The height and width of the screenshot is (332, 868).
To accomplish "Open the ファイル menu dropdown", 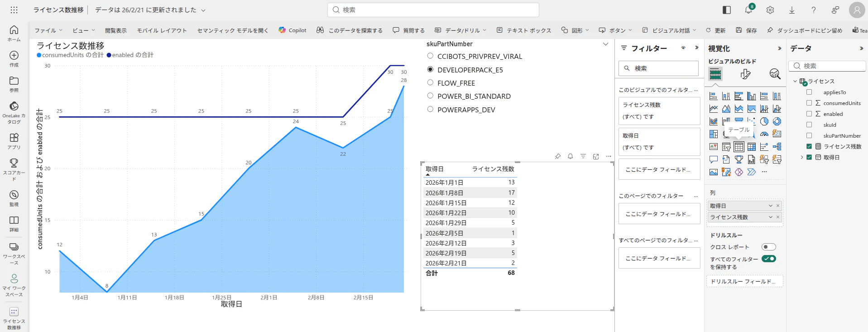I will point(48,30).
